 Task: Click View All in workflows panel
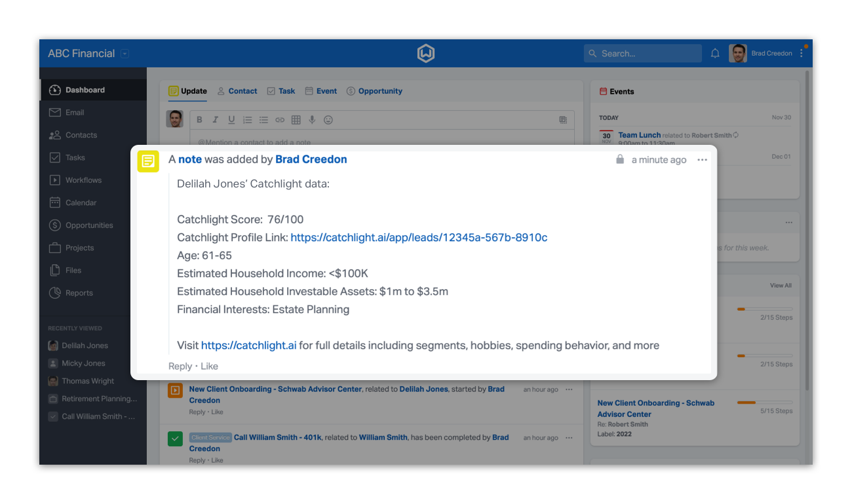pos(781,285)
